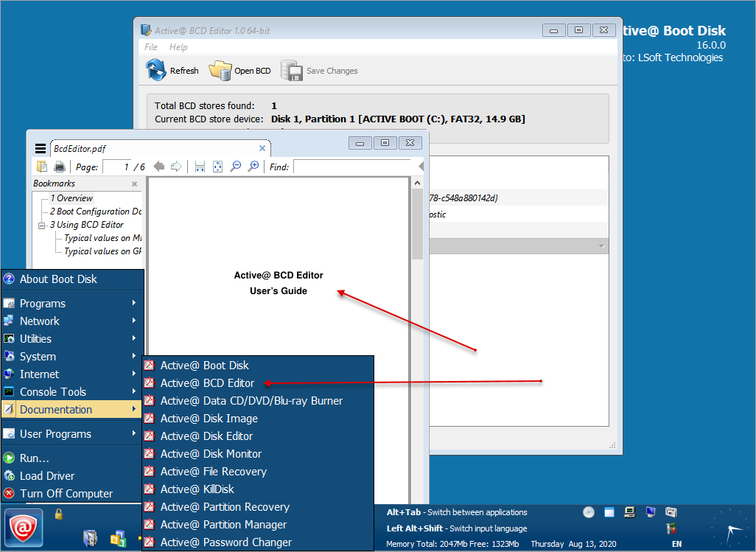This screenshot has width=756, height=552.
Task: Click the open file icon in PDF viewer
Action: (x=42, y=167)
